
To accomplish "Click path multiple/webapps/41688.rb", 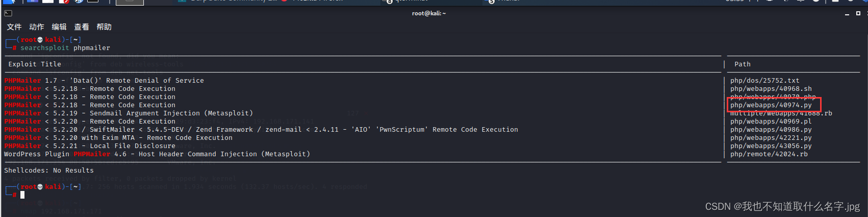I will [x=781, y=113].
